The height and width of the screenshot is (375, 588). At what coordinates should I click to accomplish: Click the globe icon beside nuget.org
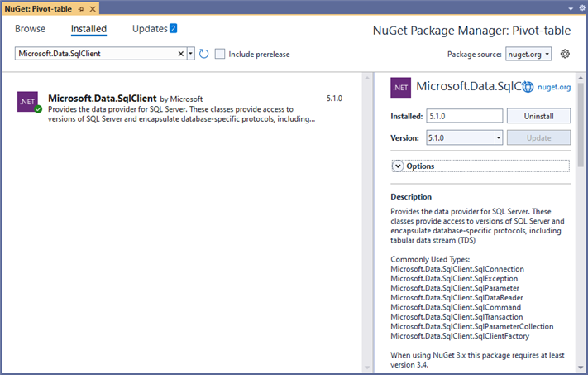[x=528, y=86]
